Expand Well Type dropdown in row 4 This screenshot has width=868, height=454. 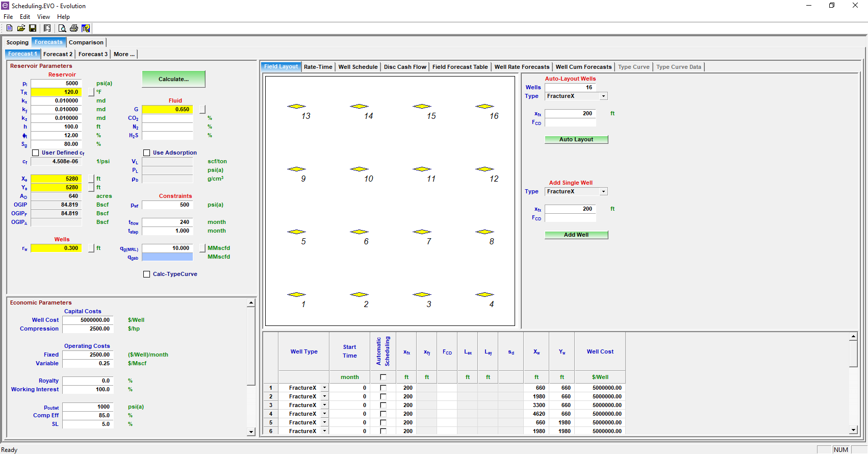[x=324, y=414]
